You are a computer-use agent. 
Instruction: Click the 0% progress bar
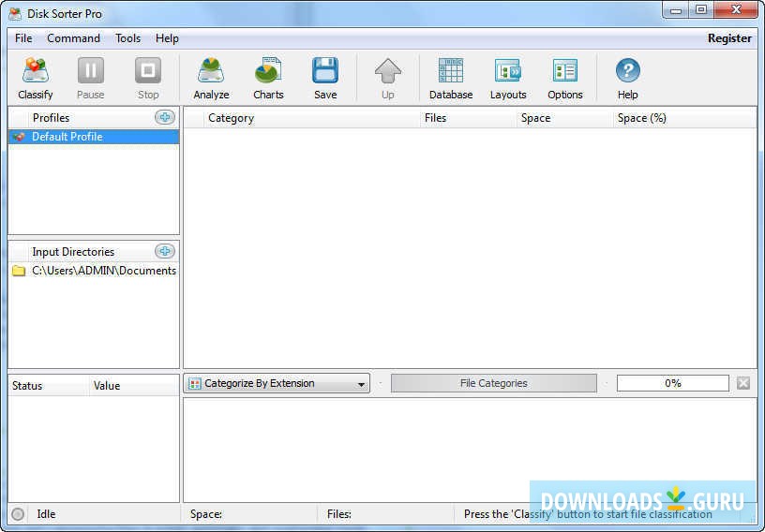point(673,383)
